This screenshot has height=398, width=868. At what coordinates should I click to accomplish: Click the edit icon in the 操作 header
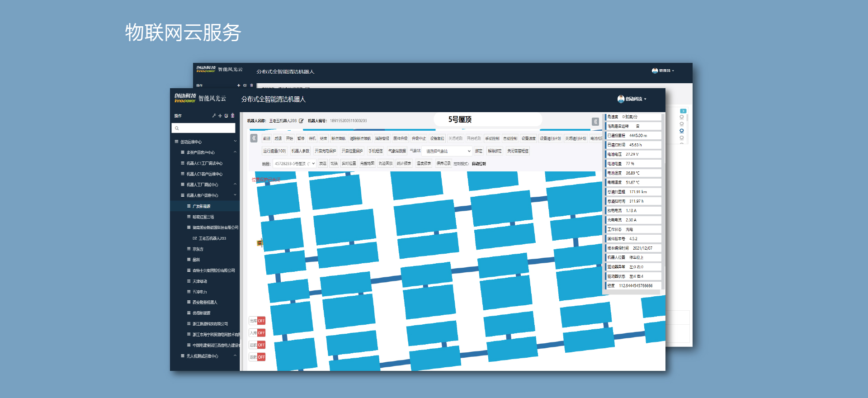point(226,116)
